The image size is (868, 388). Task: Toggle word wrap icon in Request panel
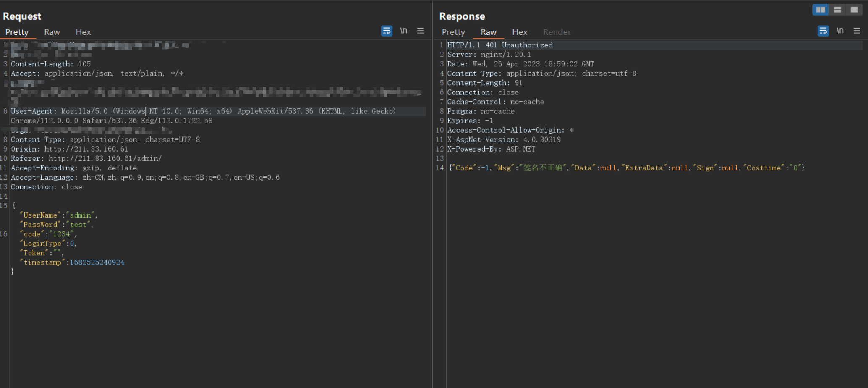[387, 31]
